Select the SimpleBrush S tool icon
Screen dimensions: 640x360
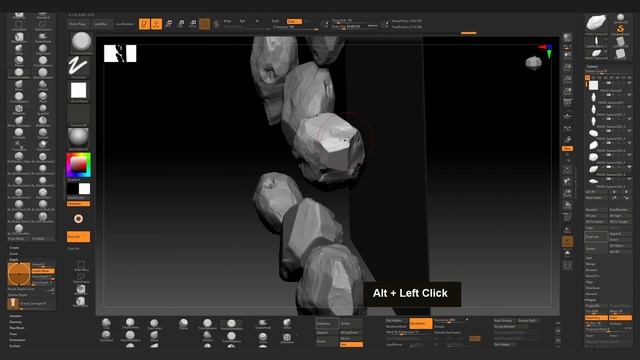[620, 29]
